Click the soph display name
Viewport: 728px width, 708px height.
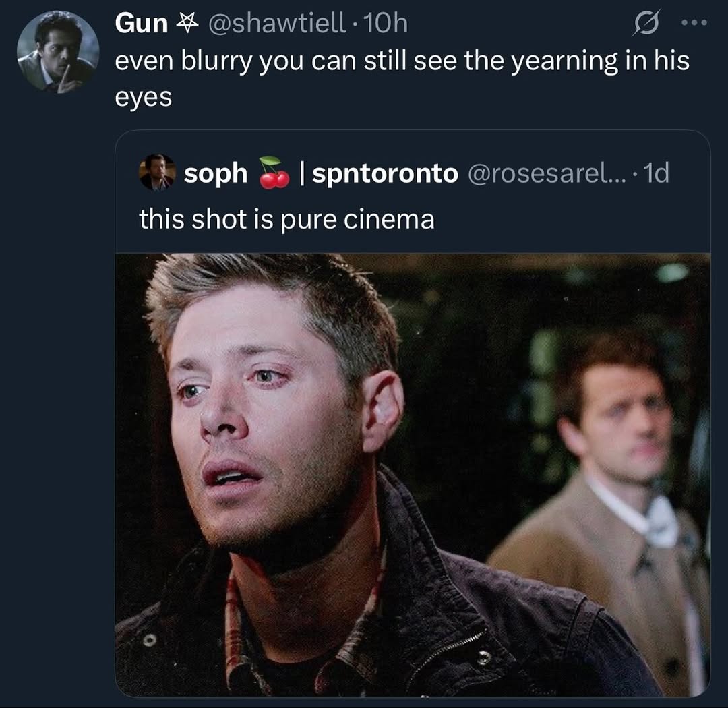point(215,173)
